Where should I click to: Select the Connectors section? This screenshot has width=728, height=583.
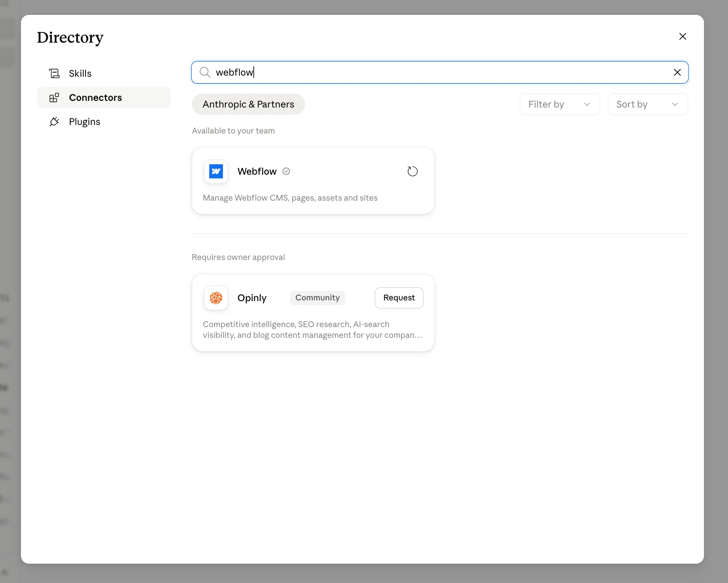[103, 98]
